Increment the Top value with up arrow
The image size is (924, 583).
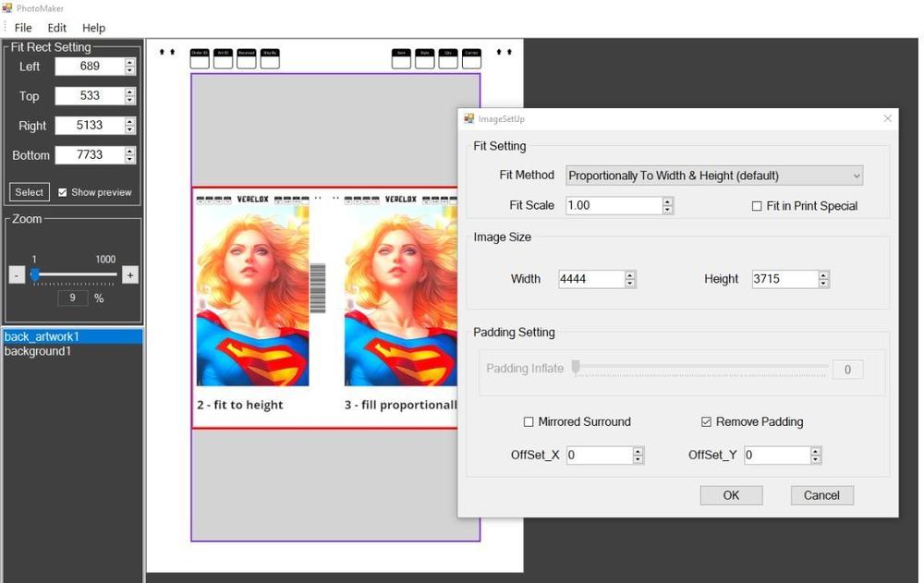click(x=130, y=91)
